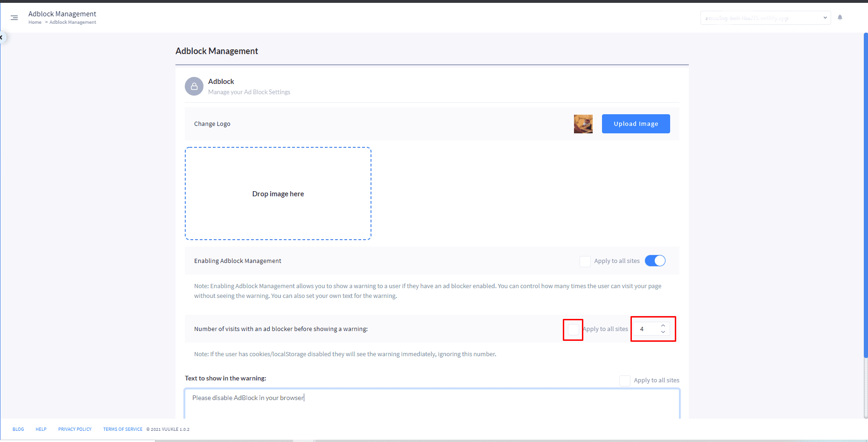The height and width of the screenshot is (442, 868).
Task: Click the '2021 VUUKLE 1.0.2' footer text
Action: (168, 429)
